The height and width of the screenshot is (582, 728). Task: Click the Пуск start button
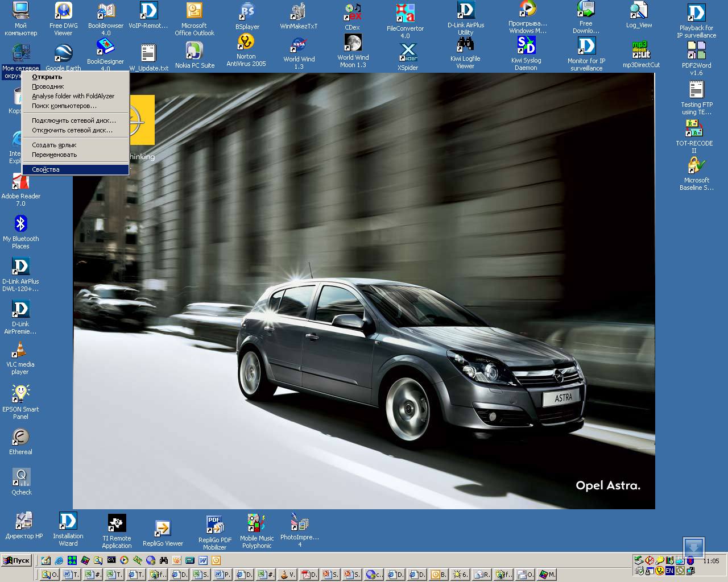[x=16, y=560]
